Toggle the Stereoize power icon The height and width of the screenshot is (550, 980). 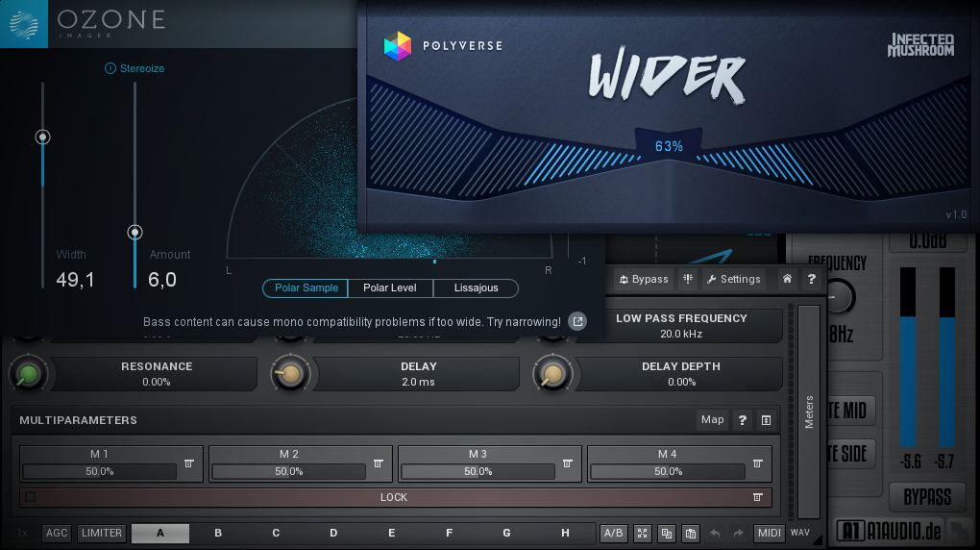tap(110, 68)
